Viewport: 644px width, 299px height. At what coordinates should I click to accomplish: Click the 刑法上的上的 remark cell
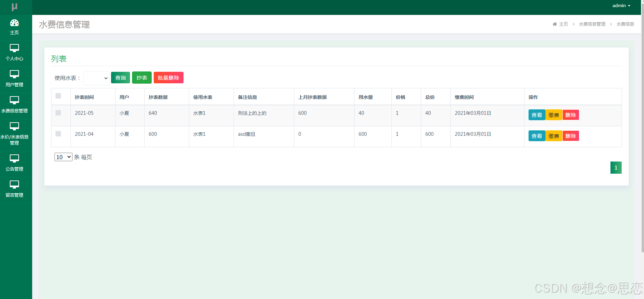coord(252,113)
